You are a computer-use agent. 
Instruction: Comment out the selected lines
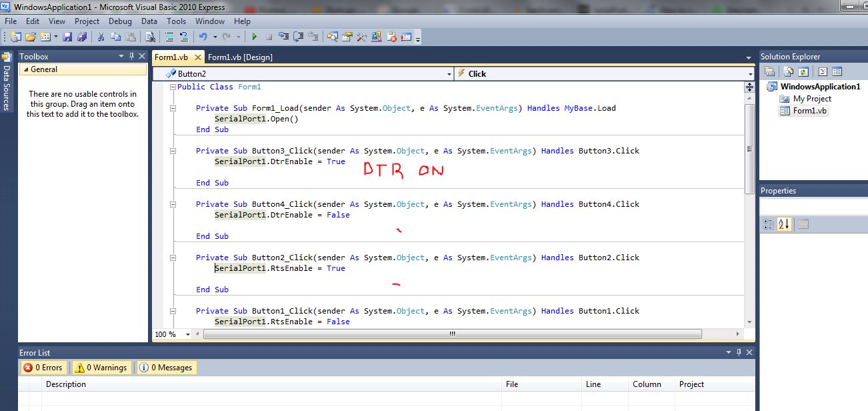(169, 37)
